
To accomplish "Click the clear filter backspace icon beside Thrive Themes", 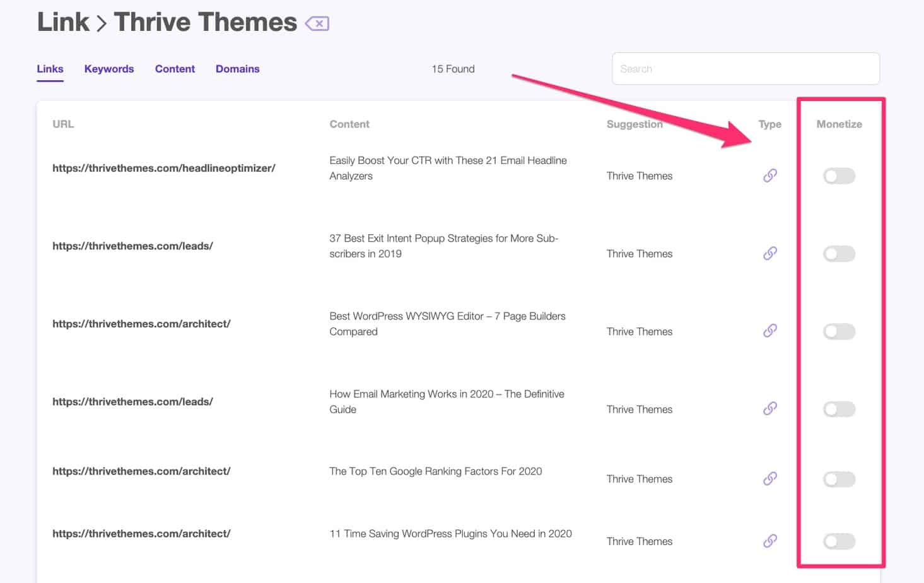I will tap(317, 24).
